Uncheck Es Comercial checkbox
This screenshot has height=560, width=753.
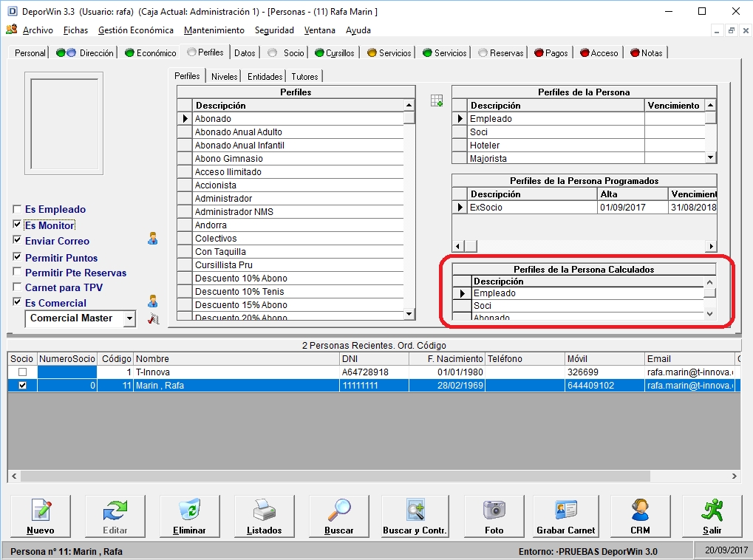tap(17, 302)
